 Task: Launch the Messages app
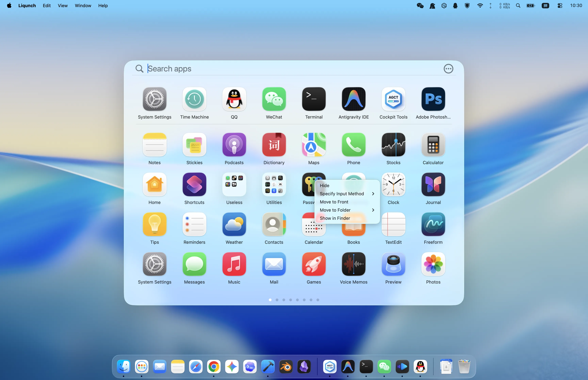(194, 264)
